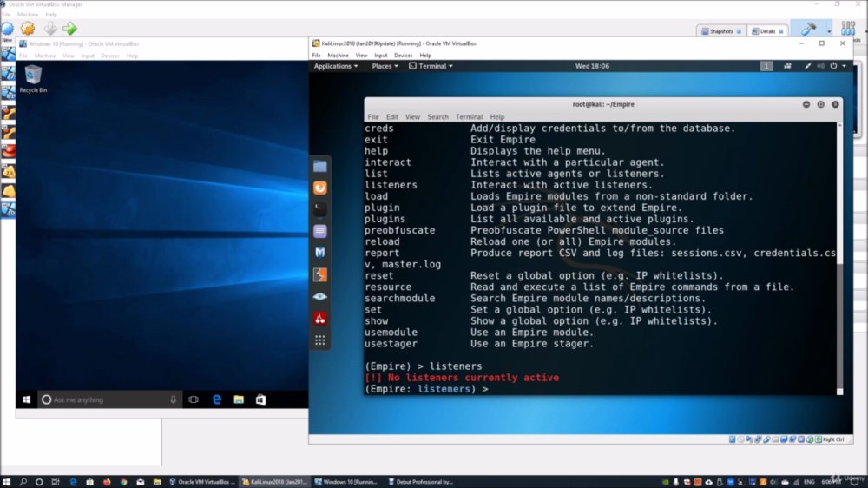Open Devices menu in Kali VirtualBox window
Screen dimensions: 868x488
(x=403, y=56)
